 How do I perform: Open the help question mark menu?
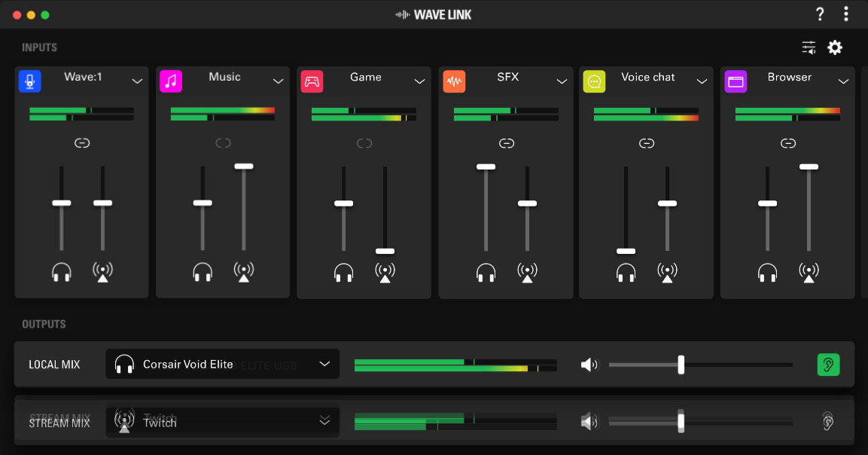(820, 14)
